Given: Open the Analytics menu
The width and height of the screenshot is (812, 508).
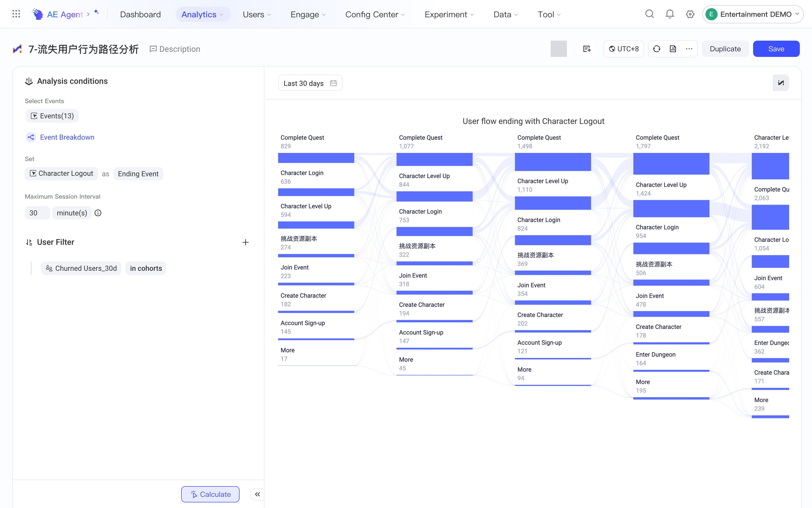Looking at the screenshot, I should click(203, 14).
